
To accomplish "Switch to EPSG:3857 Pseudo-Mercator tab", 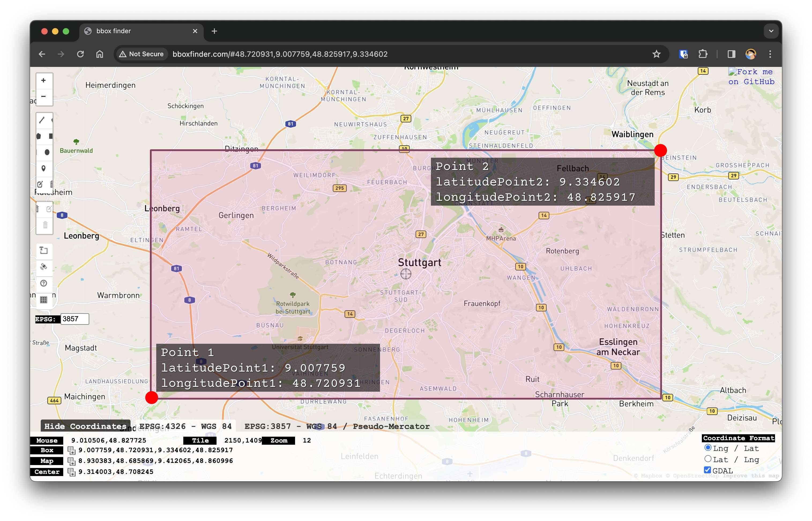I will coord(337,426).
